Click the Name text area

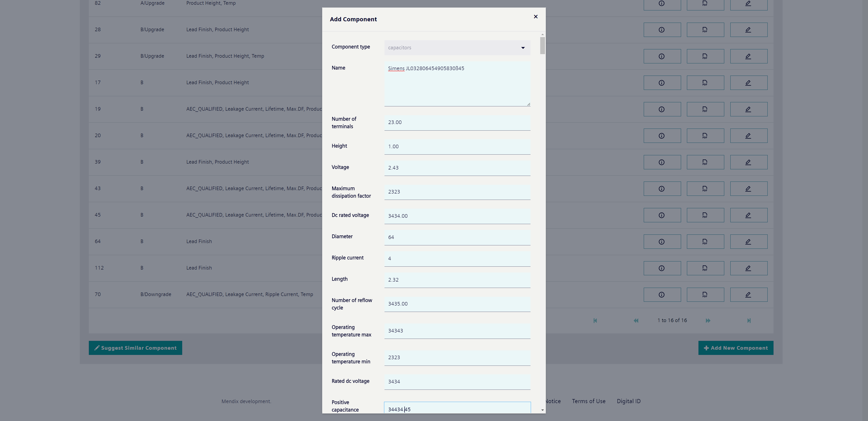pyautogui.click(x=457, y=84)
